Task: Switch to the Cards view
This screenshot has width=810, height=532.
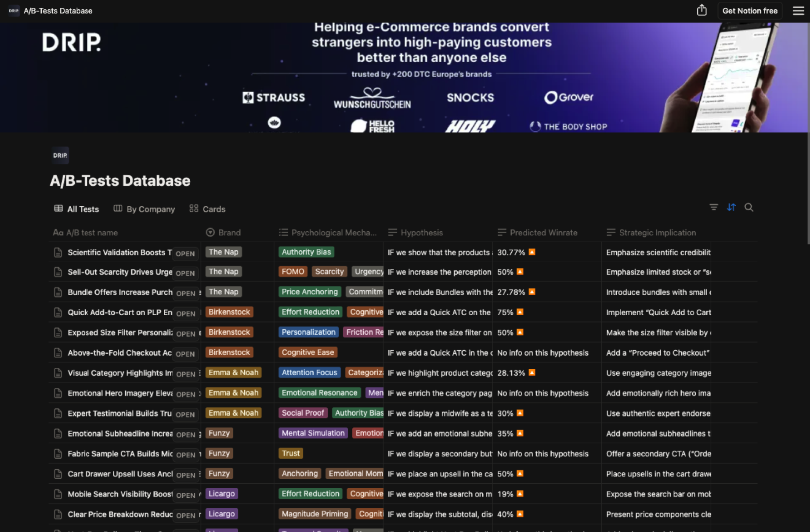Action: 207,209
